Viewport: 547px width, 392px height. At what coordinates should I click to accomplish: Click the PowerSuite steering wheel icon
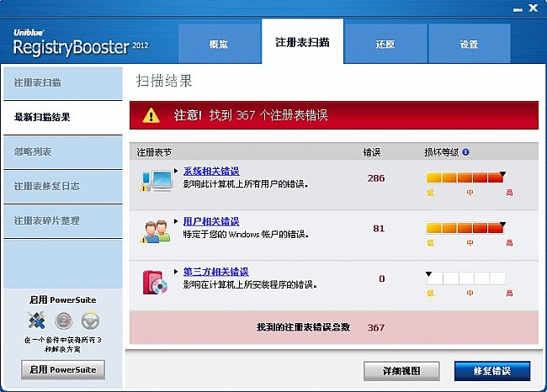pos(90,320)
